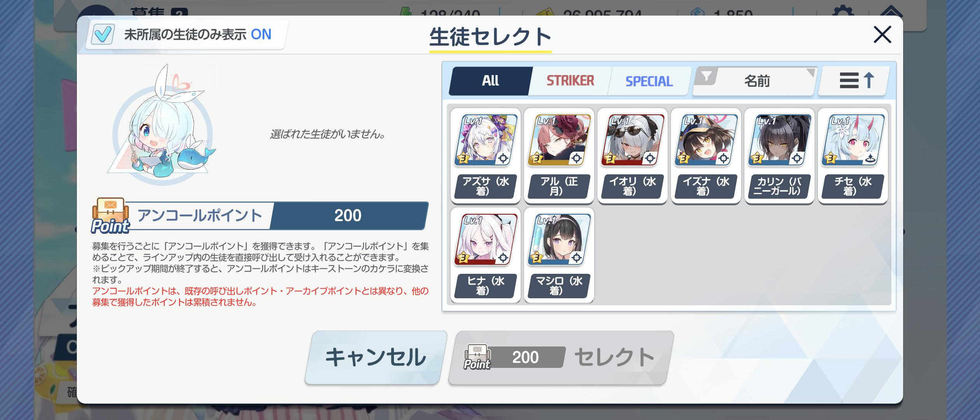This screenshot has width=980, height=420.
Task: Click the ON label of unowned filter
Action: (x=261, y=35)
